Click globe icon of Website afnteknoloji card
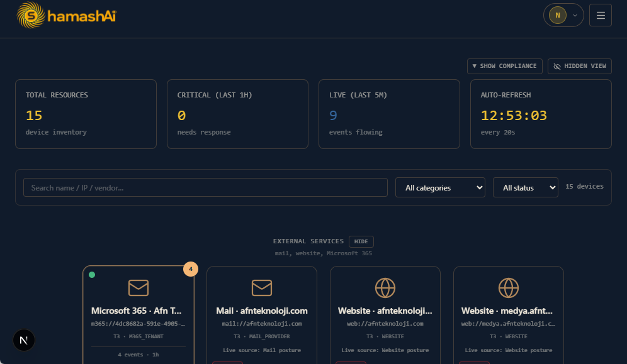Image resolution: width=627 pixels, height=364 pixels. pos(385,288)
